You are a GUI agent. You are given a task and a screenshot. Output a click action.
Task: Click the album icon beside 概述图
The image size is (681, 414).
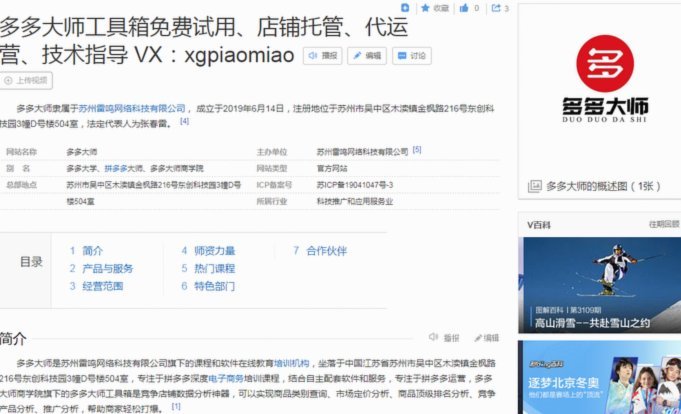point(534,186)
